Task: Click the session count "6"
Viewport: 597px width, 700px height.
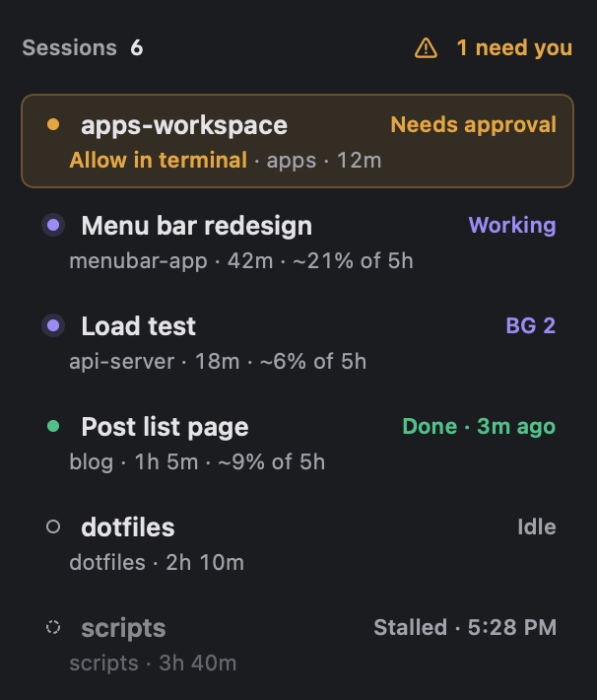Action: click(x=137, y=47)
